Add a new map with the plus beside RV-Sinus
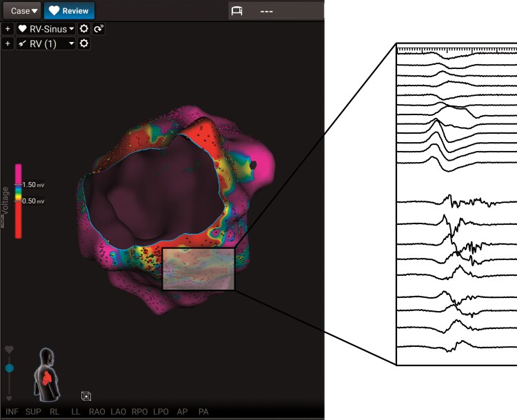Viewport: 517px width, 420px height. point(8,29)
